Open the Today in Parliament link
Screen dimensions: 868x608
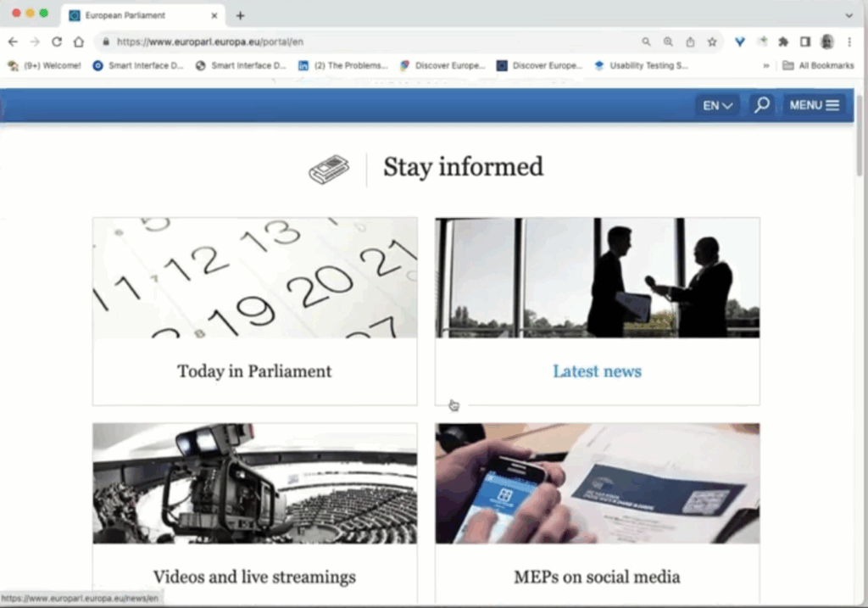[x=254, y=371]
